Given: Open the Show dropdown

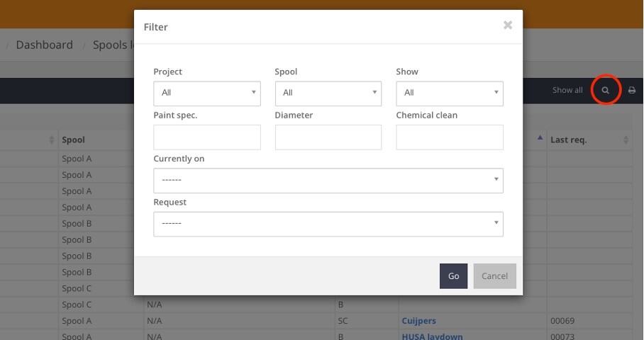Looking at the screenshot, I should point(449,93).
